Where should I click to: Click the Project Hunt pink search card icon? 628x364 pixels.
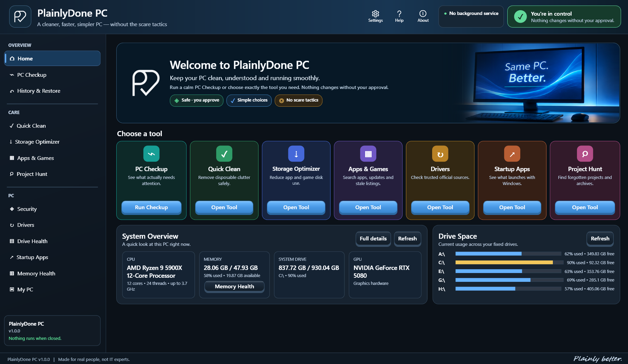(585, 154)
